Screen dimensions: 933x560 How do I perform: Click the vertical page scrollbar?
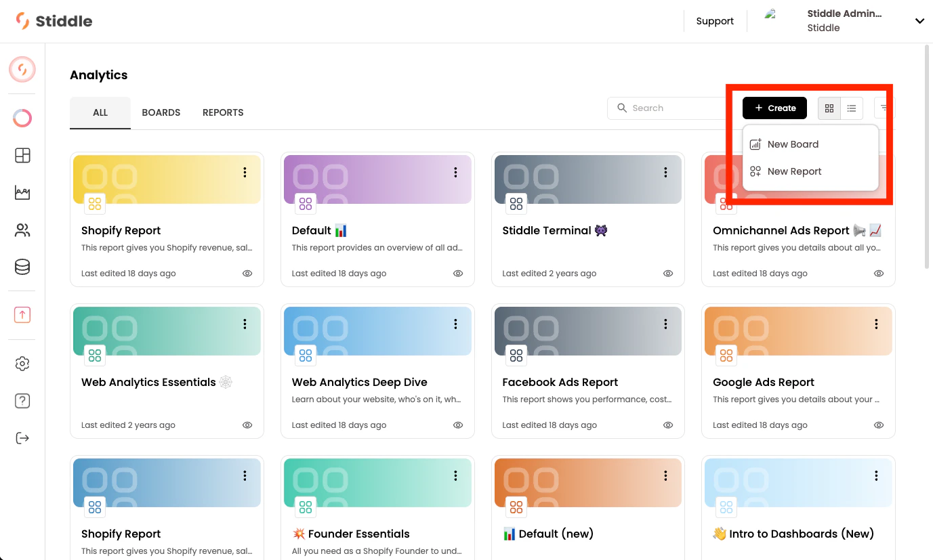pos(928,156)
